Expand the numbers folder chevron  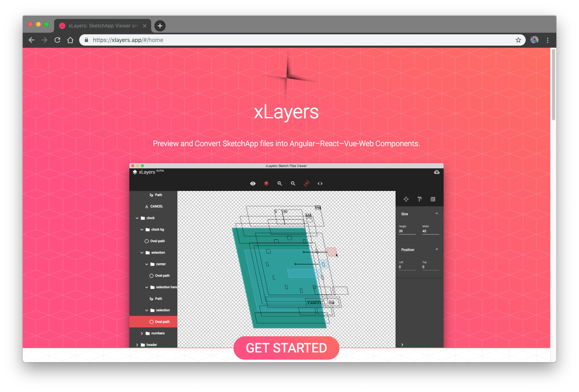(142, 333)
